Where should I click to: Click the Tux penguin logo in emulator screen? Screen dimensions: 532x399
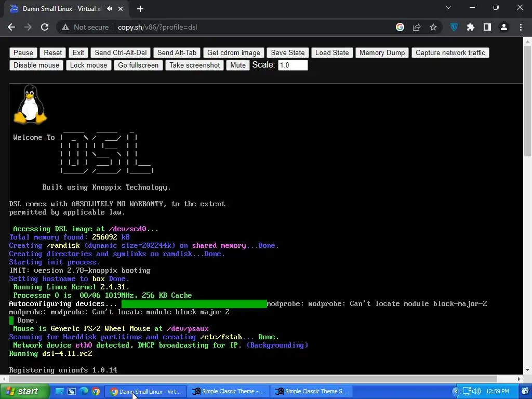pos(30,104)
